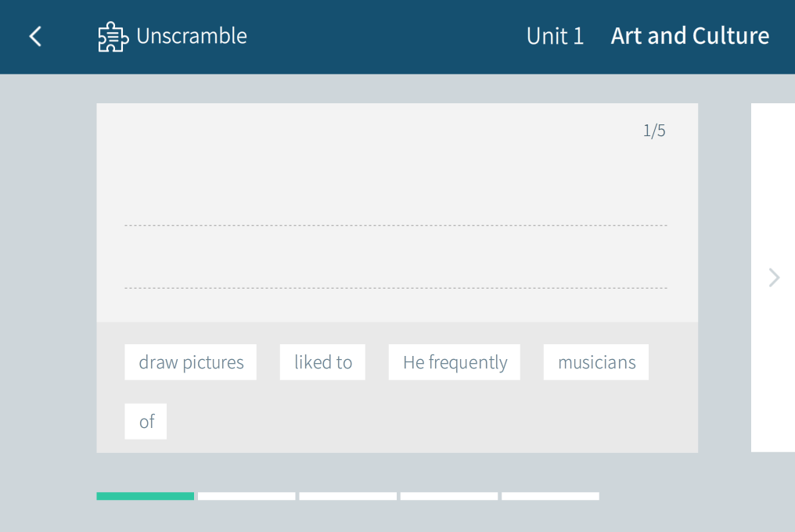Jump to the second progress segment
The height and width of the screenshot is (532, 795).
click(246, 496)
